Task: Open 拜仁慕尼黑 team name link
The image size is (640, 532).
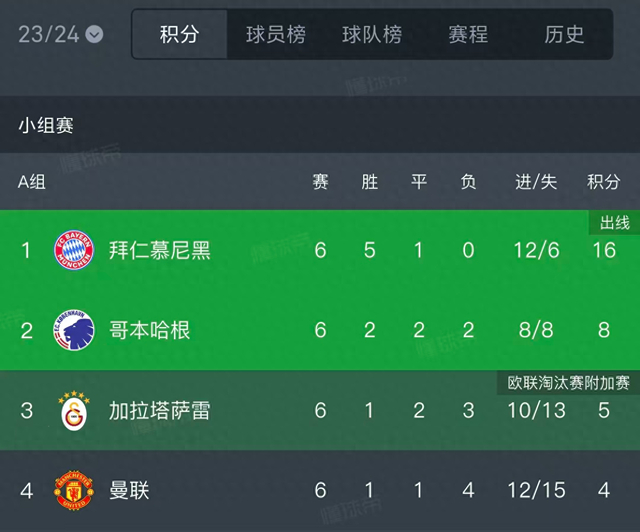Action: (160, 250)
